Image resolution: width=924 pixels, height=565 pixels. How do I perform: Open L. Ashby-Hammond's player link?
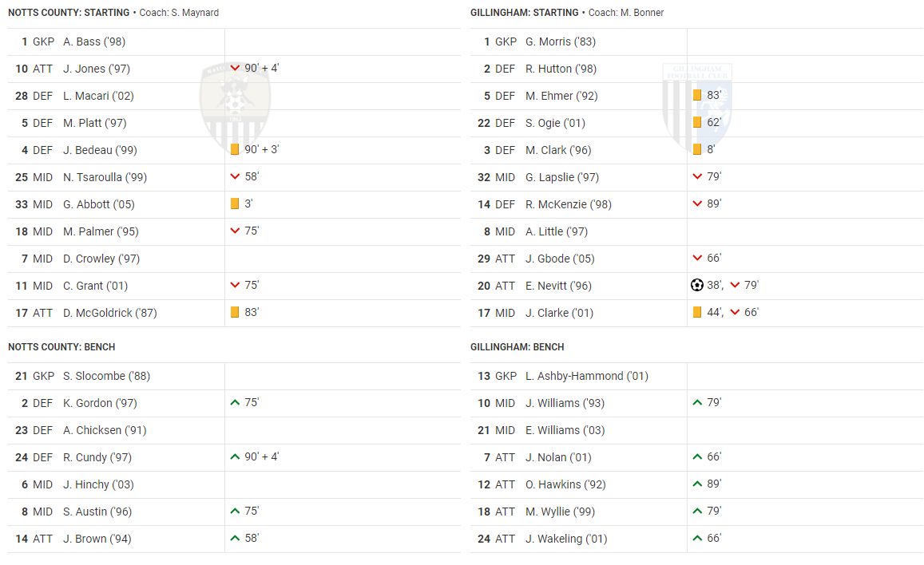(585, 376)
